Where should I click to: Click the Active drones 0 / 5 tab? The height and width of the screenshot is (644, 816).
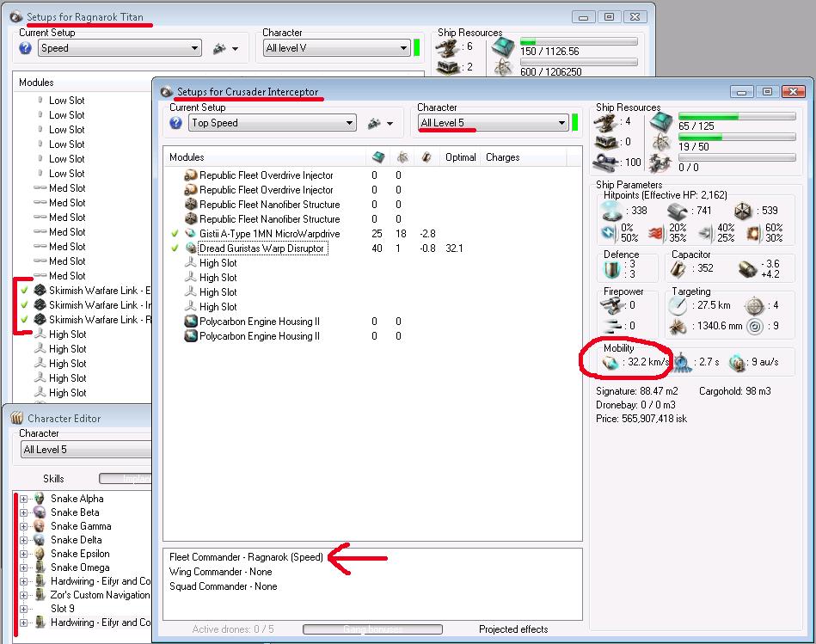tap(233, 629)
